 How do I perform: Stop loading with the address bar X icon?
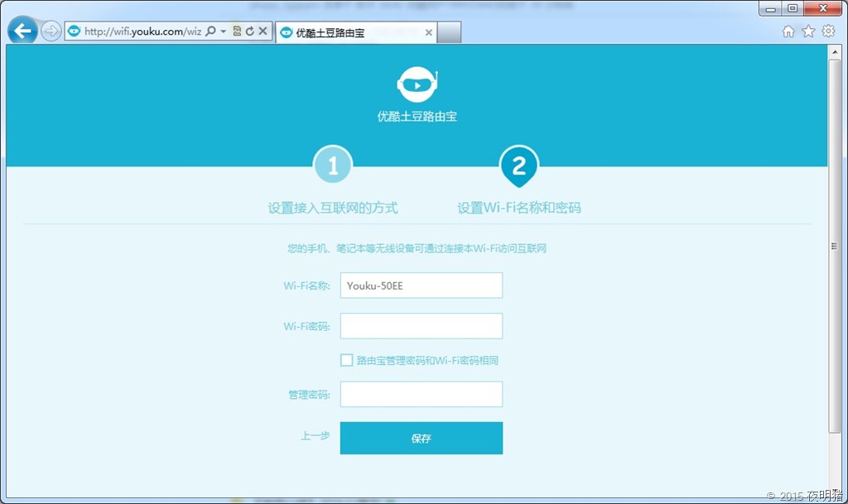pyautogui.click(x=263, y=31)
